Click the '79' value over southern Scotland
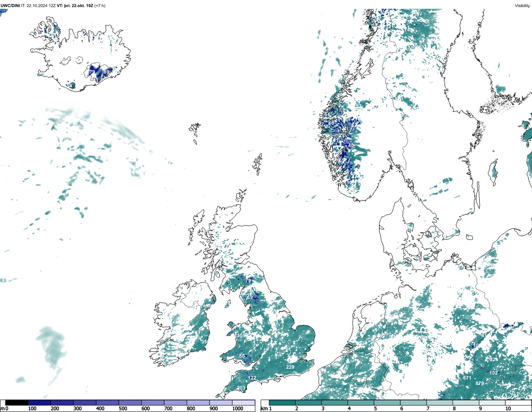This screenshot has width=532, height=412. (249, 281)
